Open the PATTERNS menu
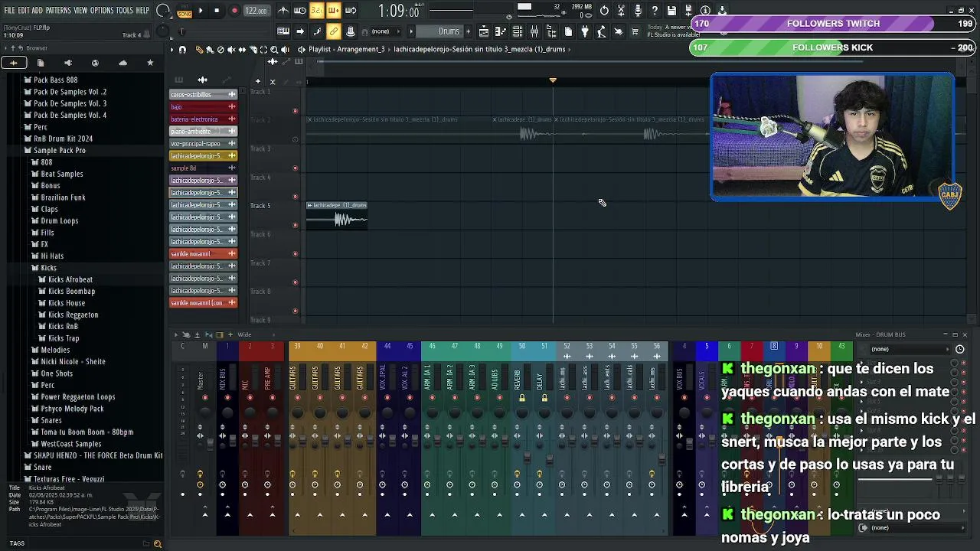This screenshot has width=980, height=551. (57, 11)
